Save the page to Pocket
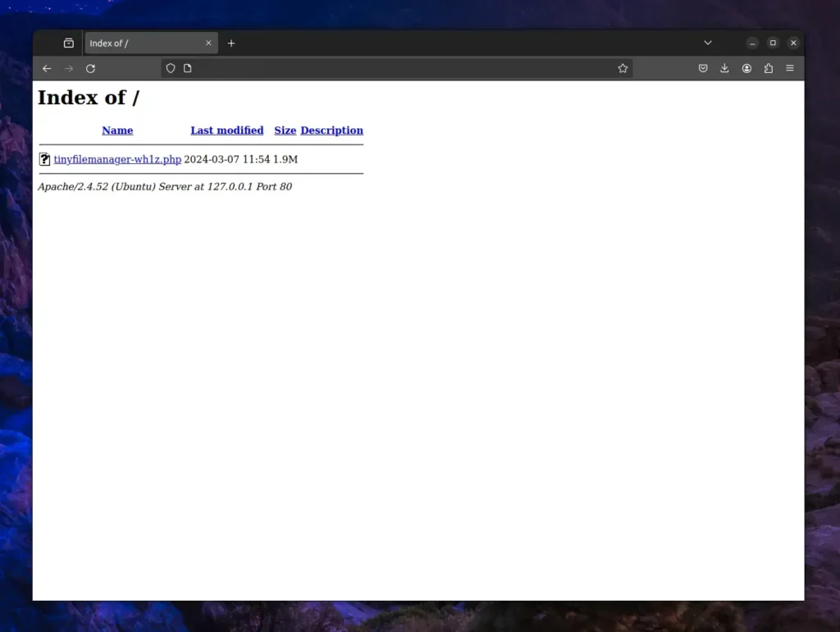The height and width of the screenshot is (632, 840). click(x=703, y=69)
